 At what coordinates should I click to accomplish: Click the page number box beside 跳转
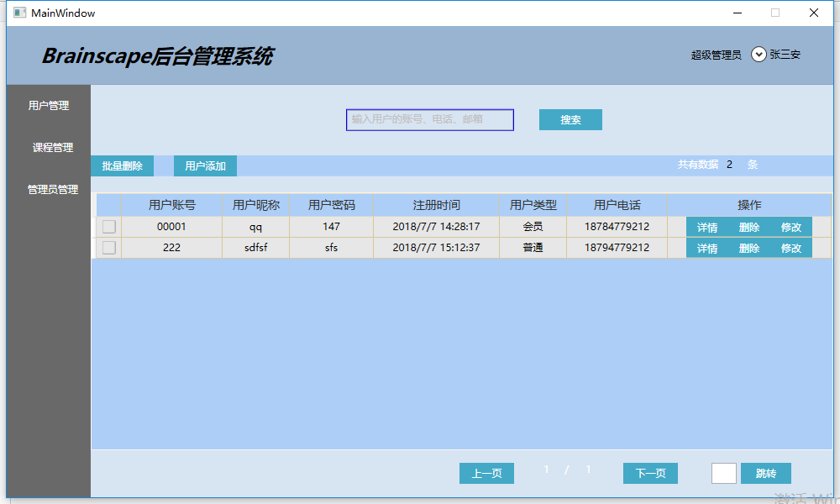point(724,474)
